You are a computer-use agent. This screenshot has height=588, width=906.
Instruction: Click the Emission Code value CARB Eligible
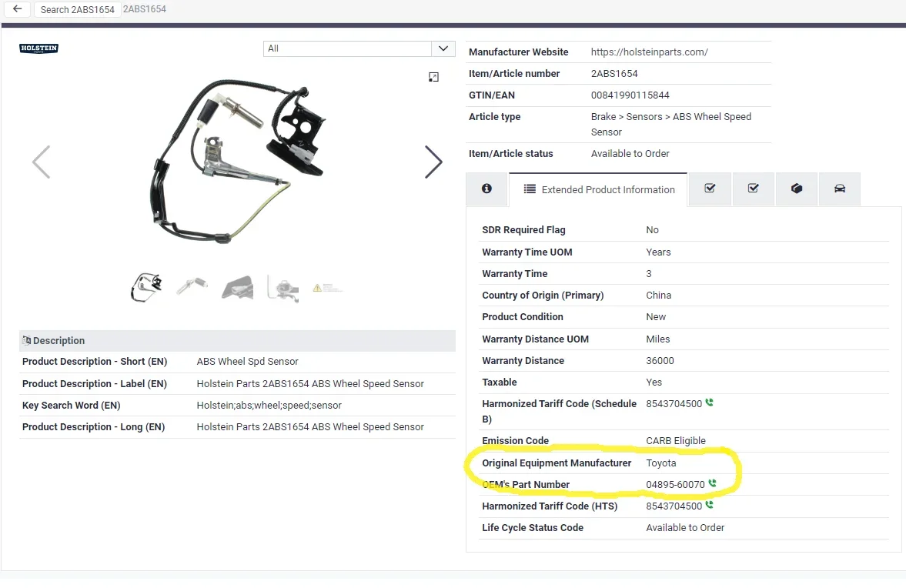[x=675, y=441]
